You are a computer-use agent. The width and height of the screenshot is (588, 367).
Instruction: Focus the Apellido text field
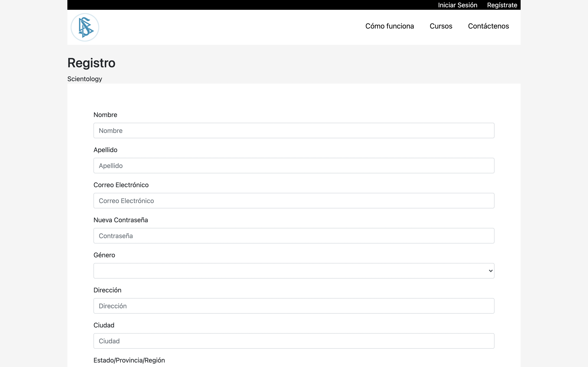[294, 166]
